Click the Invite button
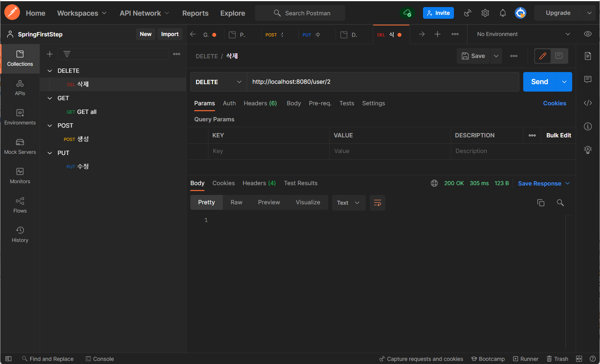This screenshot has width=600, height=364. (438, 13)
